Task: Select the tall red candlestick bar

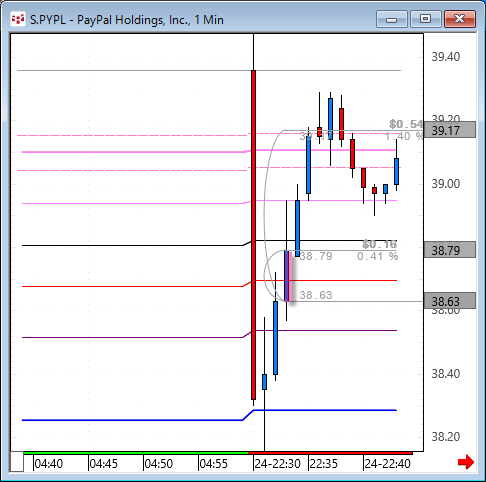Action: point(253,235)
